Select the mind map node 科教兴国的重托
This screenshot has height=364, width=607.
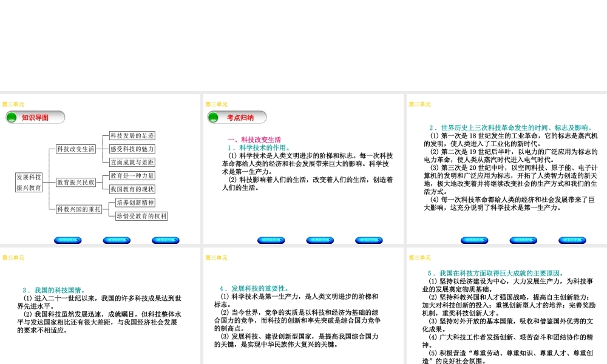pos(79,209)
